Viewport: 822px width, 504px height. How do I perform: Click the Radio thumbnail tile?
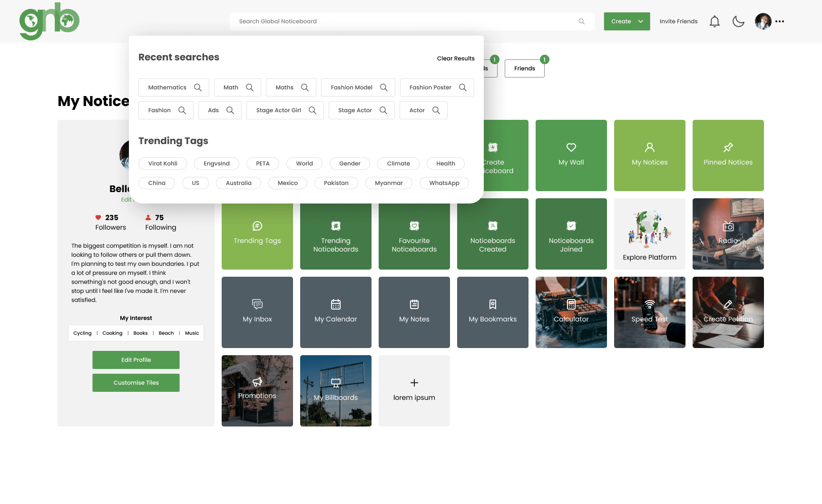[728, 234]
